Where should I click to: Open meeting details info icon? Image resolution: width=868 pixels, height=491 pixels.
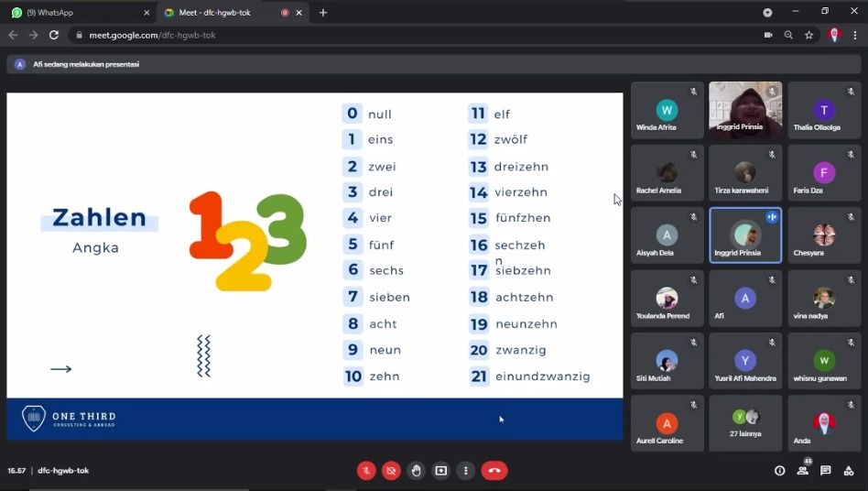click(x=779, y=471)
